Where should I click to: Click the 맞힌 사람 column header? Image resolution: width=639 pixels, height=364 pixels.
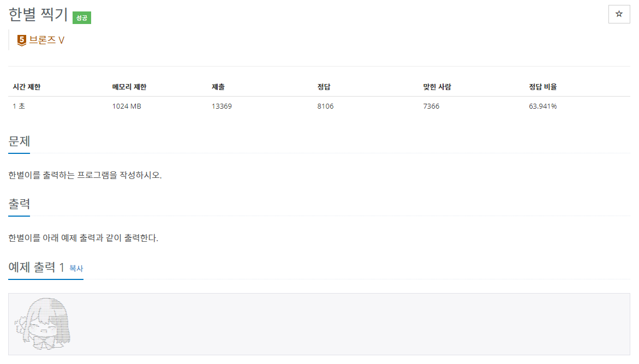pyautogui.click(x=437, y=87)
